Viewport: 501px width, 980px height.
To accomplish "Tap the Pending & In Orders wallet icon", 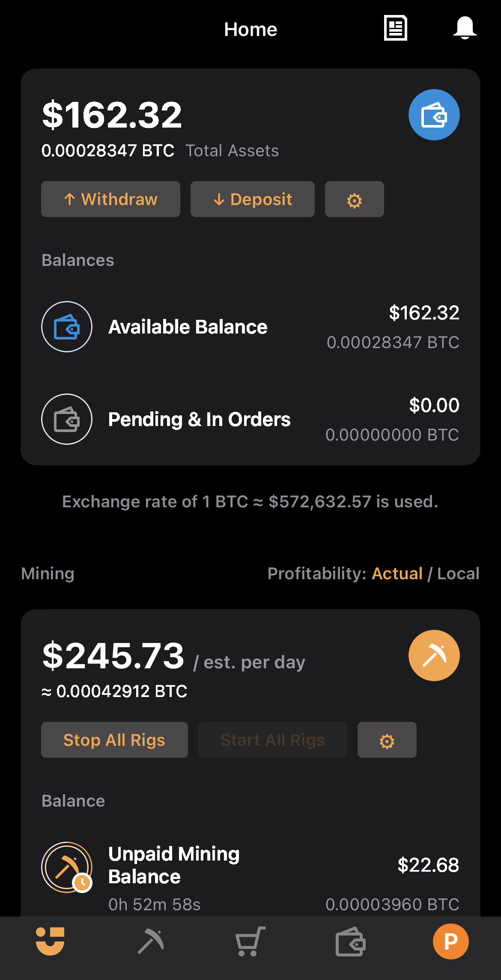I will click(67, 419).
